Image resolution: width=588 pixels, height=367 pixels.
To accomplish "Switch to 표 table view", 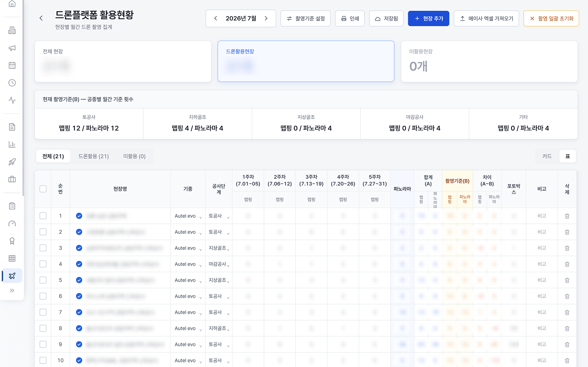I will (568, 156).
